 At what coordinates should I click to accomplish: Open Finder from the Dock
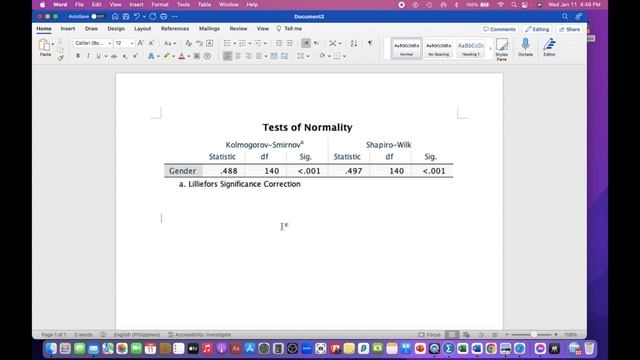tap(51, 349)
